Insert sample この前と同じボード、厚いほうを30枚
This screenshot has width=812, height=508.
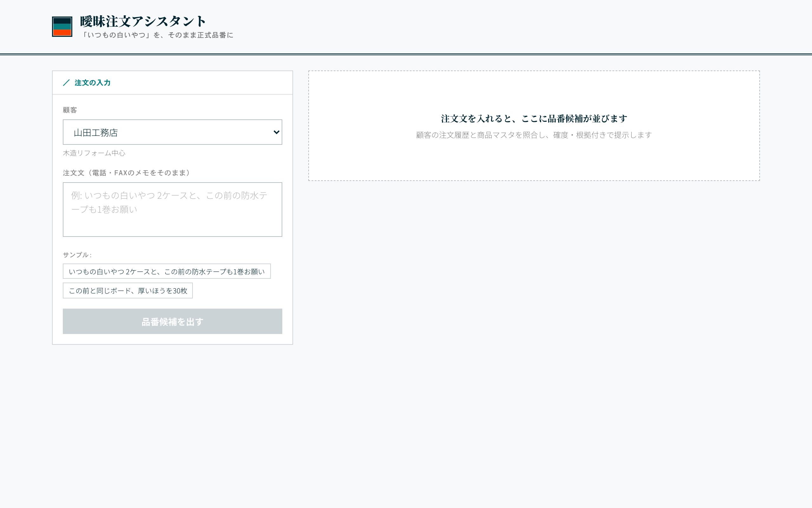click(128, 290)
